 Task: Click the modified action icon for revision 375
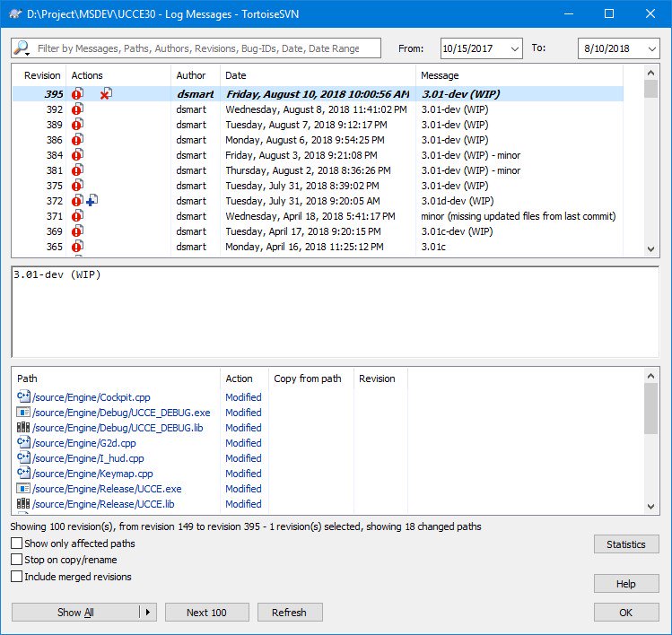click(77, 185)
